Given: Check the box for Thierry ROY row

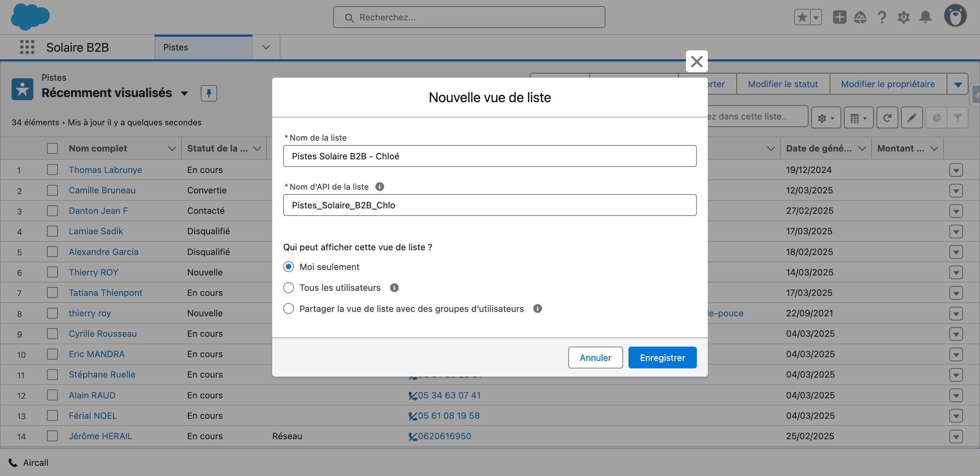Looking at the screenshot, I should click(x=52, y=272).
